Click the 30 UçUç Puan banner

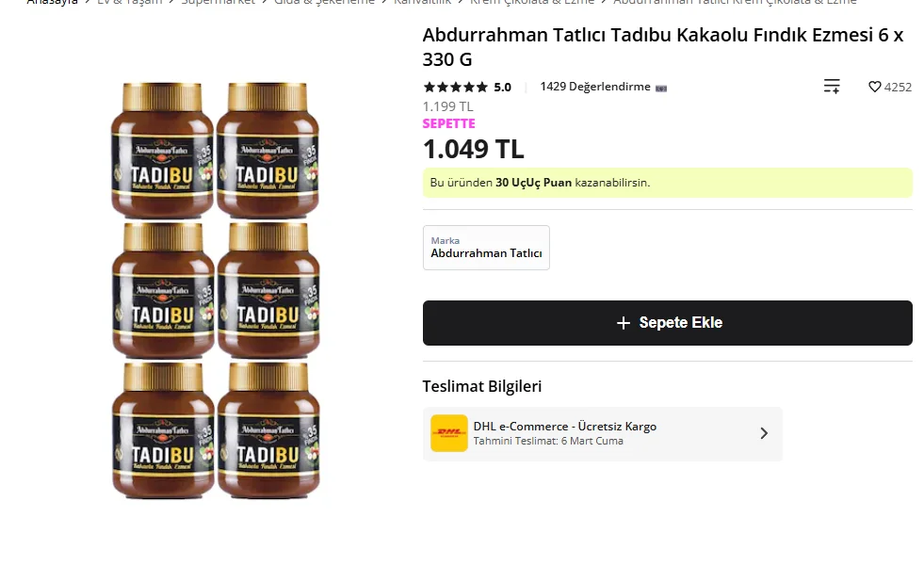coord(667,183)
